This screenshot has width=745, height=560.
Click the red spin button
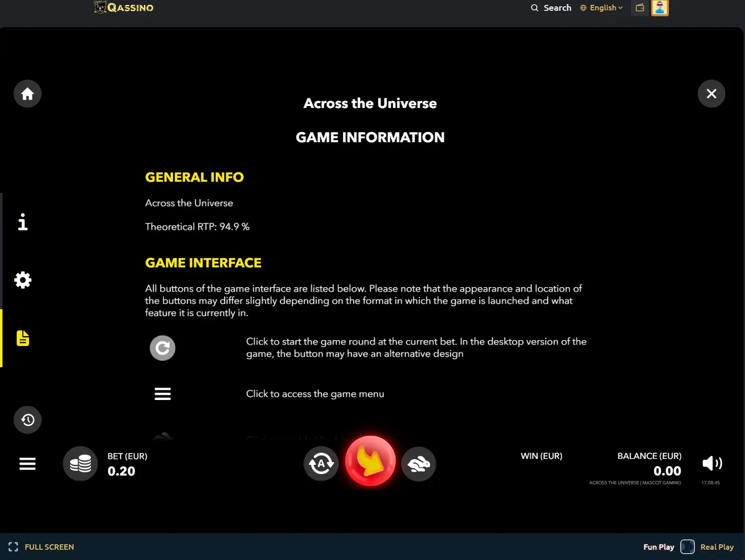tap(370, 461)
